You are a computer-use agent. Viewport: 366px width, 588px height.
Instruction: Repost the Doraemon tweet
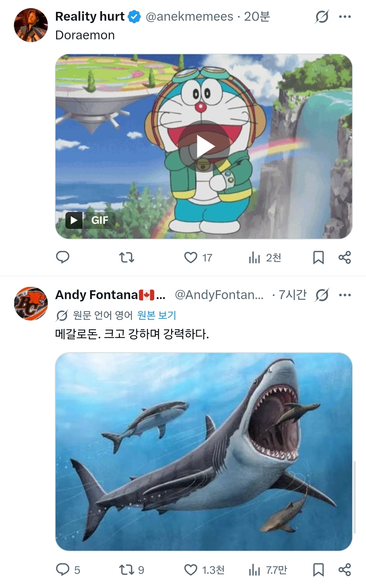(x=127, y=258)
